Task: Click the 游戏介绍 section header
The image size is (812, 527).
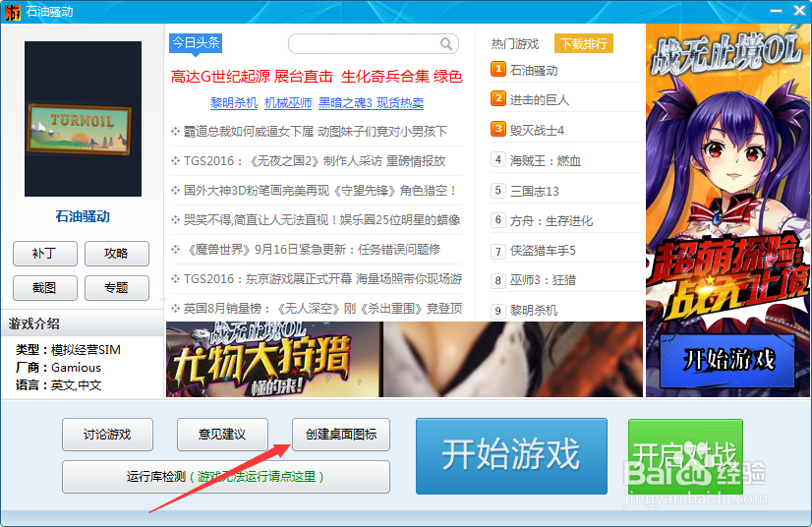Action: 82,323
